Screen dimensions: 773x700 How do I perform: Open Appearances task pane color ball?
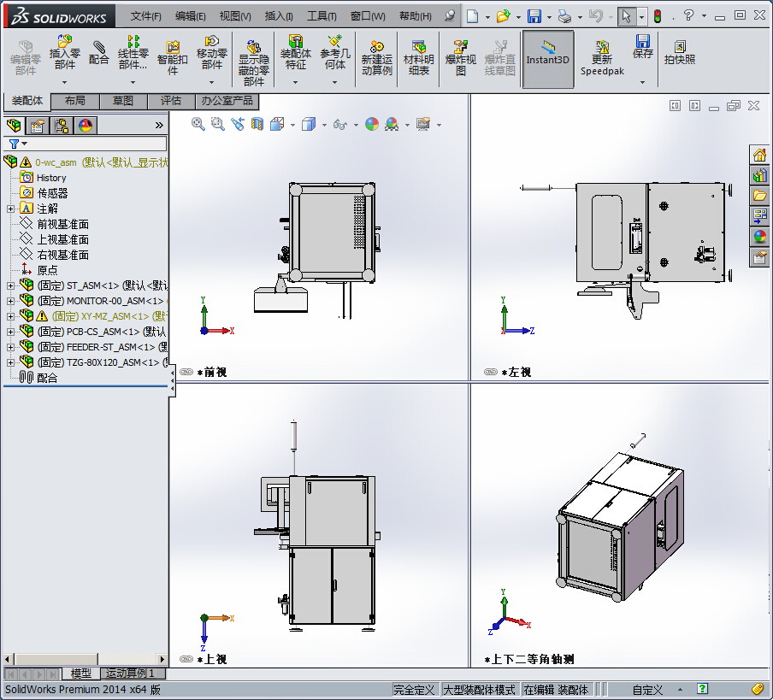[759, 237]
